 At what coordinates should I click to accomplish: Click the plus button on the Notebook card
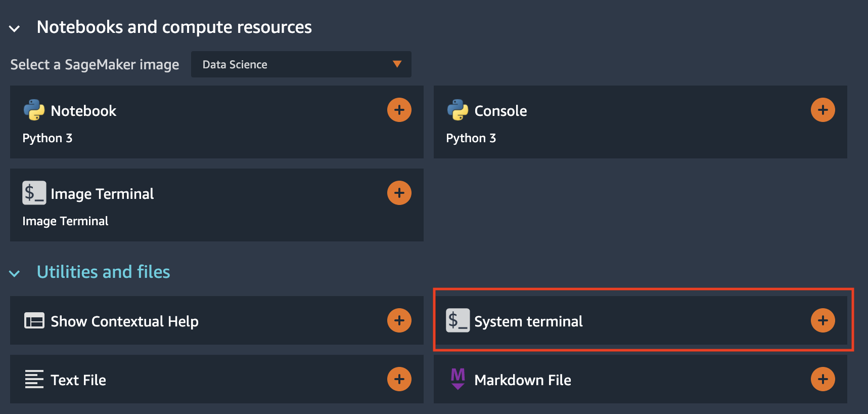point(399,110)
